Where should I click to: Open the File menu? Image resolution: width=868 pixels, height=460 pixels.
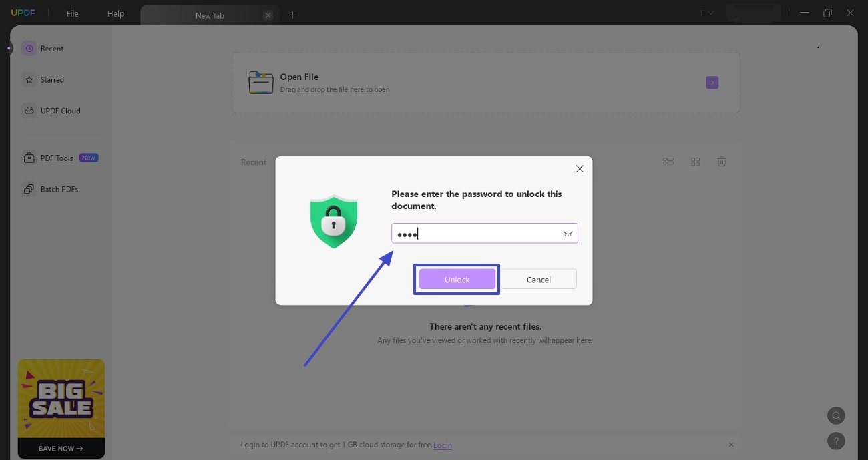coord(72,13)
